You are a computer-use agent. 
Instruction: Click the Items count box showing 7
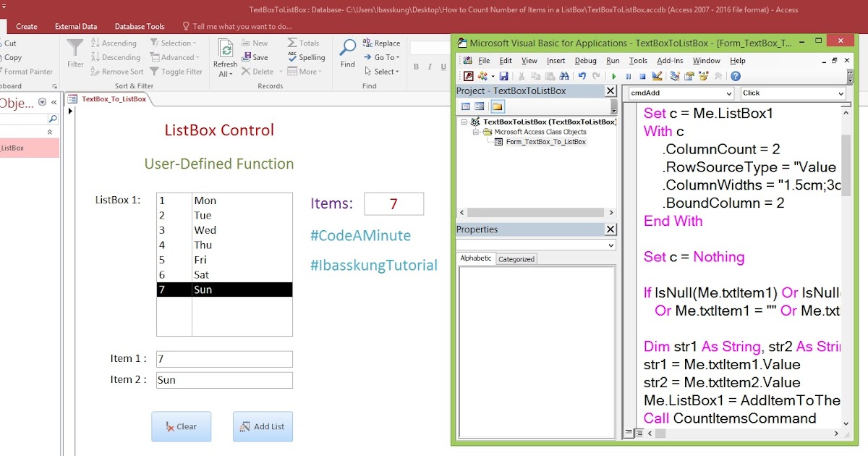(393, 203)
